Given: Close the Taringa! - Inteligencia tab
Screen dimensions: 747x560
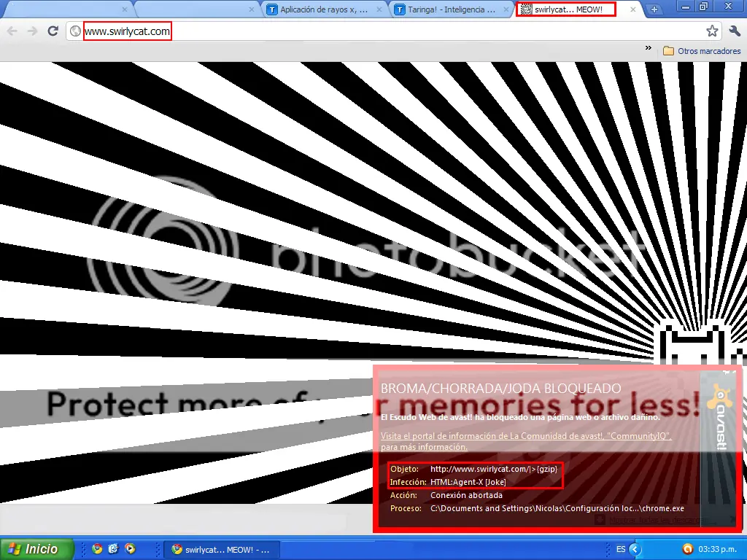Looking at the screenshot, I should pos(506,9).
